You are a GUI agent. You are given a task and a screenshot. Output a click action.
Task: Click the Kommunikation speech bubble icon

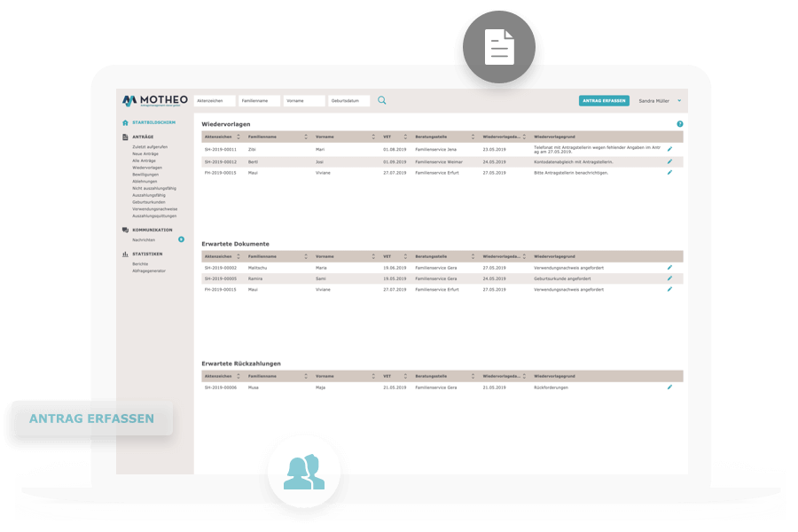(x=125, y=230)
